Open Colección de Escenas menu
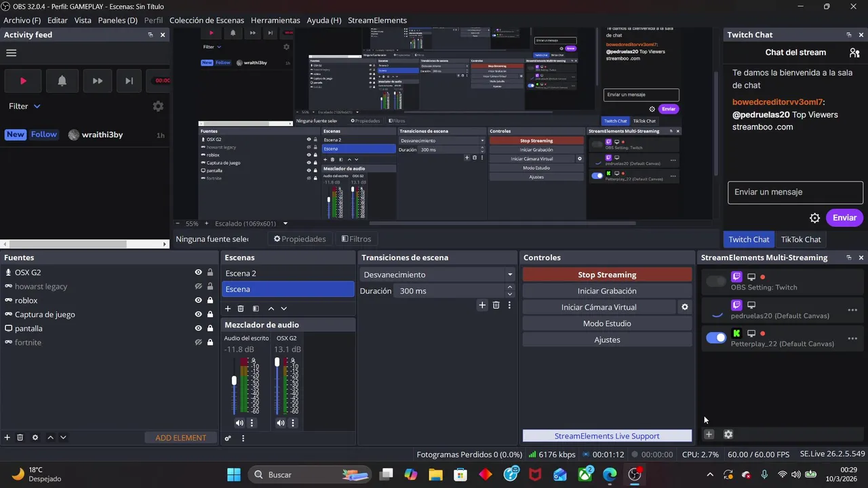The height and width of the screenshot is (488, 868). pyautogui.click(x=207, y=20)
